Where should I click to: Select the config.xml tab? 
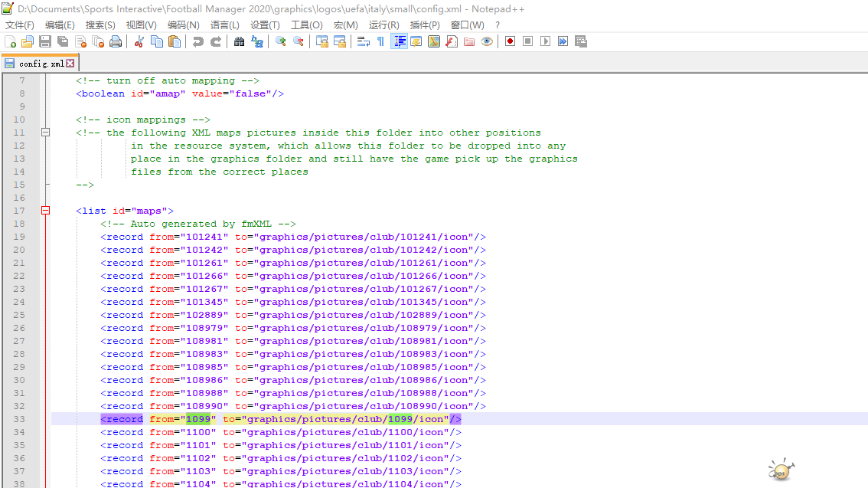(x=39, y=63)
